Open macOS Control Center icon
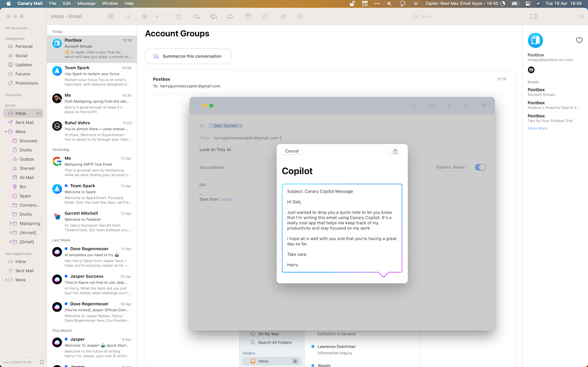588x367 pixels. coord(528,3)
